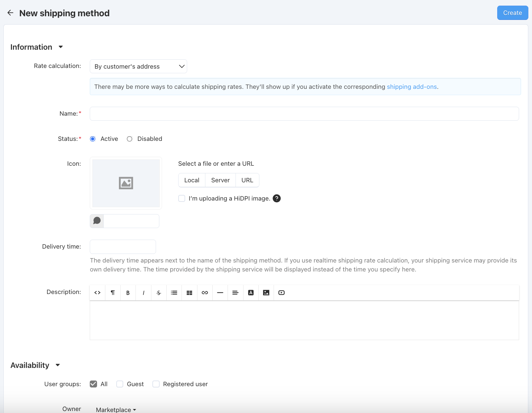532x413 pixels.
Task: Insert a video in description editor
Action: [282, 293]
